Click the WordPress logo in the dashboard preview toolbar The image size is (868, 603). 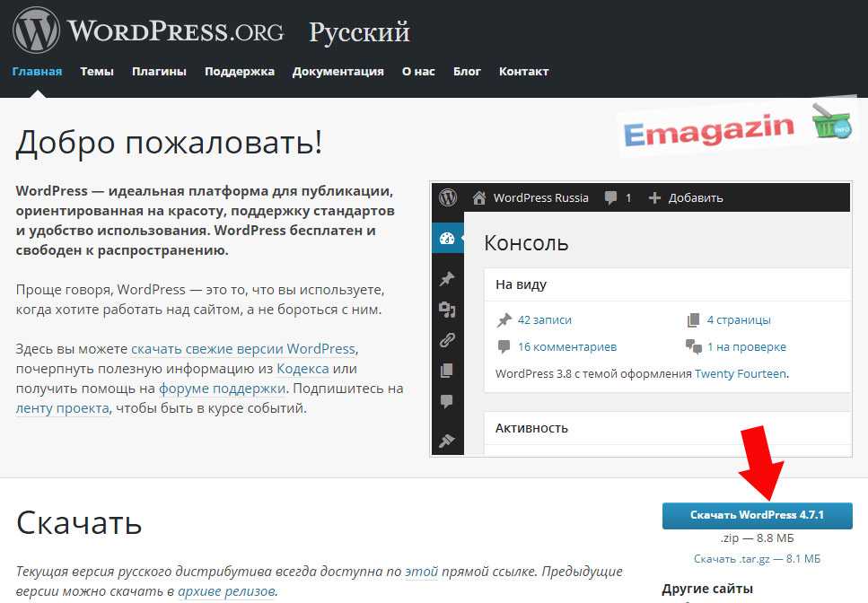click(x=448, y=197)
